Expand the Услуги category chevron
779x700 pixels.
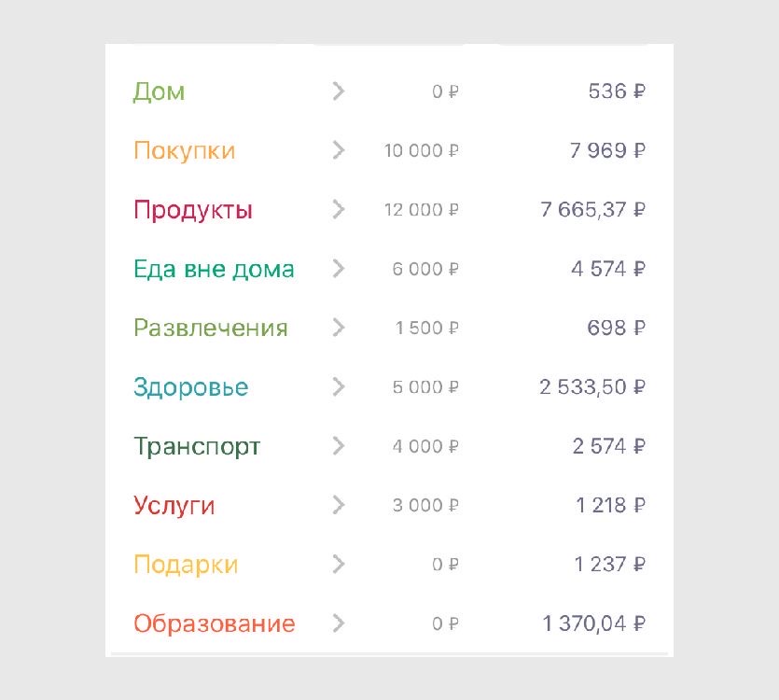[338, 505]
